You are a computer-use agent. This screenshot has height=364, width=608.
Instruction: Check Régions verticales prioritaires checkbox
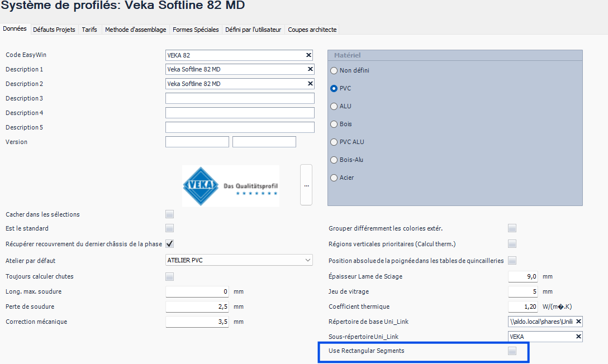512,243
